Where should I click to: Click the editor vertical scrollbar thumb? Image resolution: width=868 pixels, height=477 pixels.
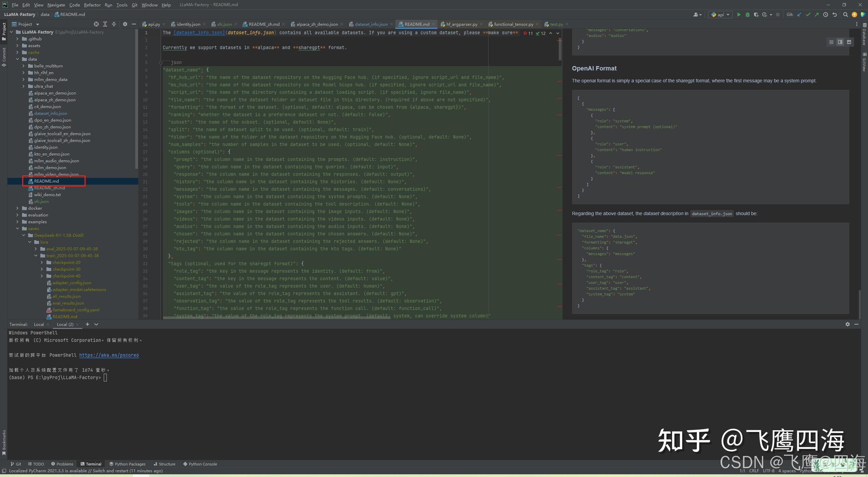coord(560,49)
